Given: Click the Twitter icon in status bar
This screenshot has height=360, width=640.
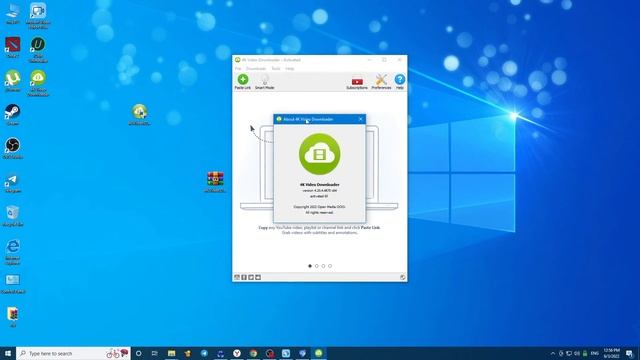Looking at the screenshot, I should [251, 278].
